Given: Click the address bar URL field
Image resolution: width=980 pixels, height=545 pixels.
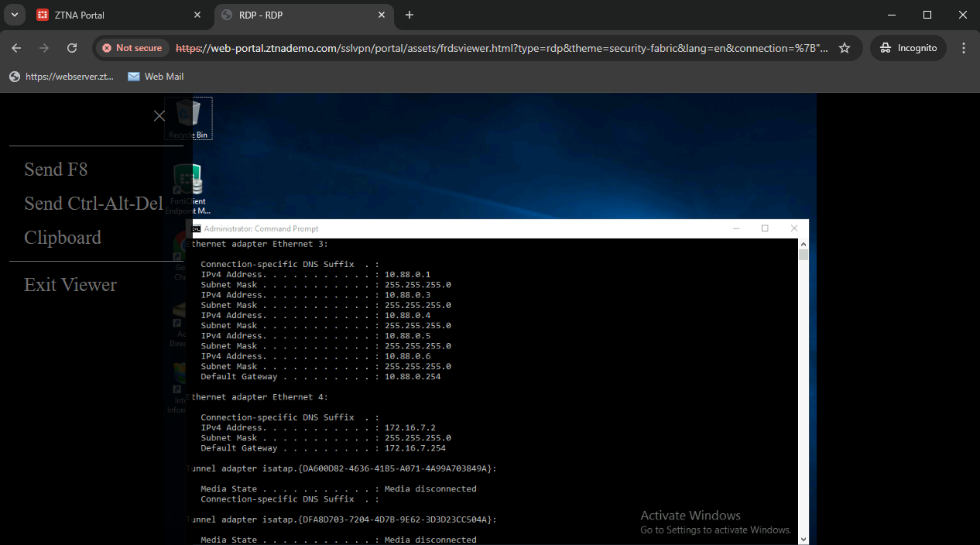Looking at the screenshot, I should tap(503, 48).
